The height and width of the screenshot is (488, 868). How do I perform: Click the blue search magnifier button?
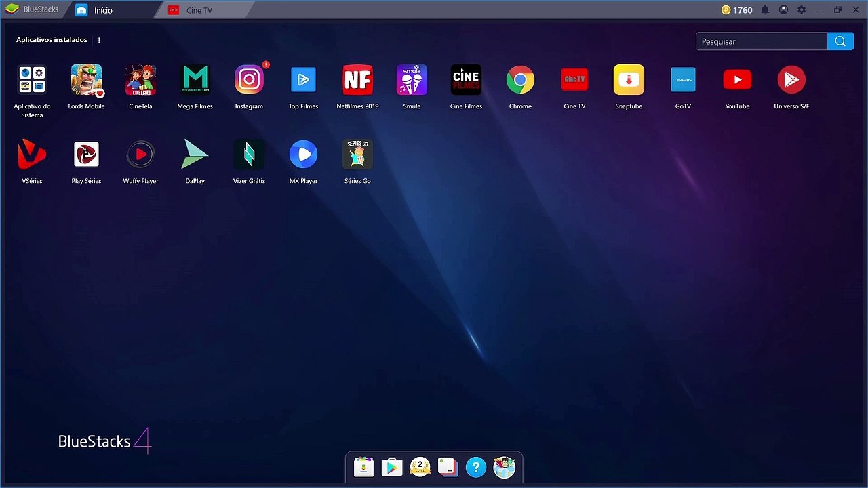click(x=840, y=41)
